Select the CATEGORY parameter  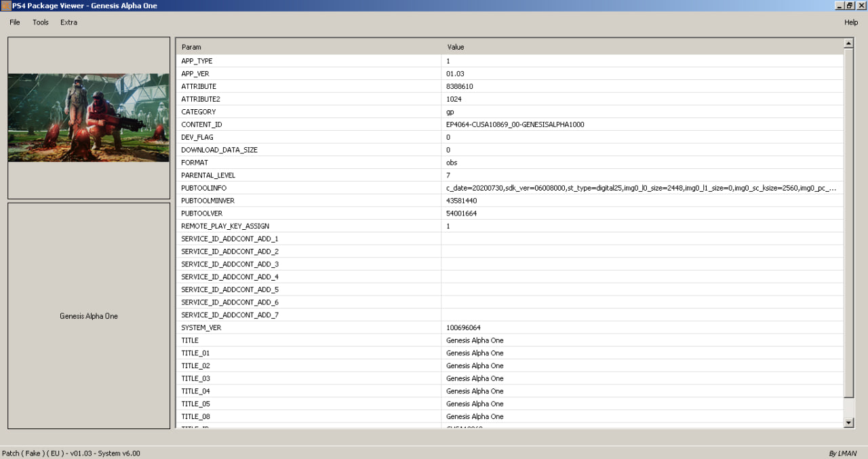(198, 112)
